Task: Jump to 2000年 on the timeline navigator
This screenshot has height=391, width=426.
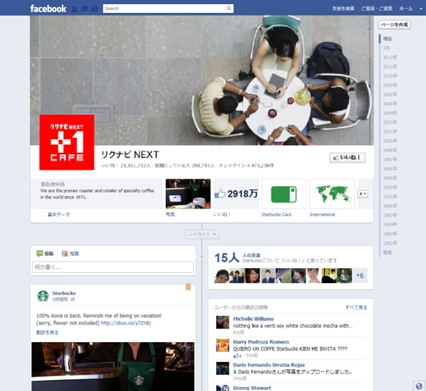Action: (x=390, y=141)
